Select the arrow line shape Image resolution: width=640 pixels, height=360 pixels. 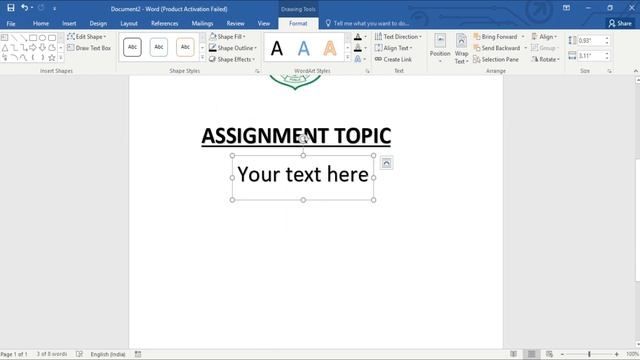pos(23,38)
